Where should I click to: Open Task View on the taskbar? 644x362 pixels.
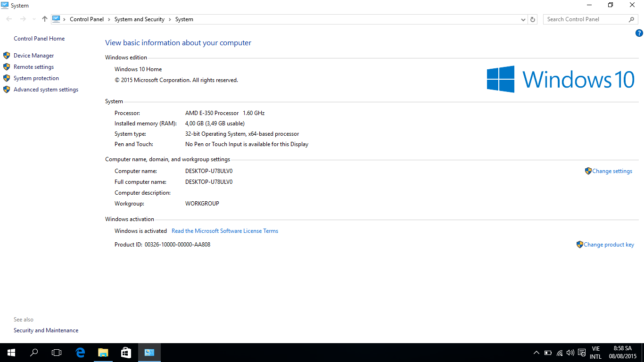pos(57,353)
